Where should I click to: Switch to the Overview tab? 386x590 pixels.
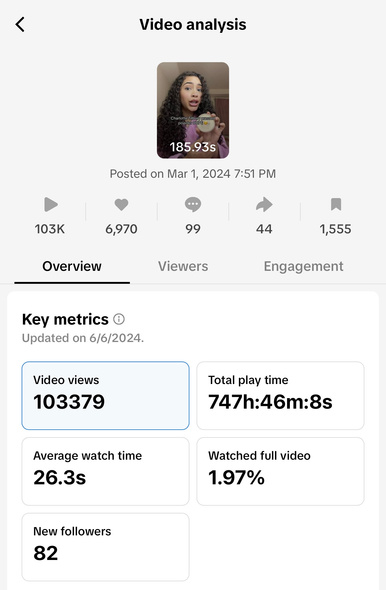(72, 266)
